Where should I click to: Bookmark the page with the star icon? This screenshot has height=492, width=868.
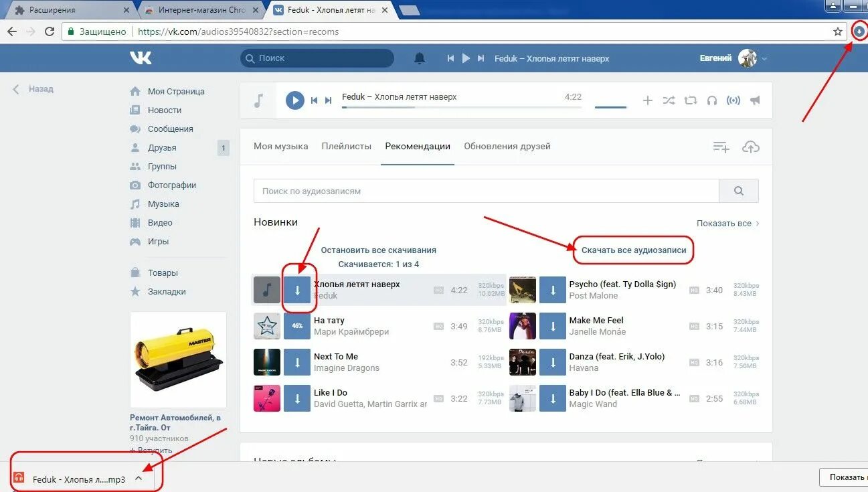pos(837,31)
